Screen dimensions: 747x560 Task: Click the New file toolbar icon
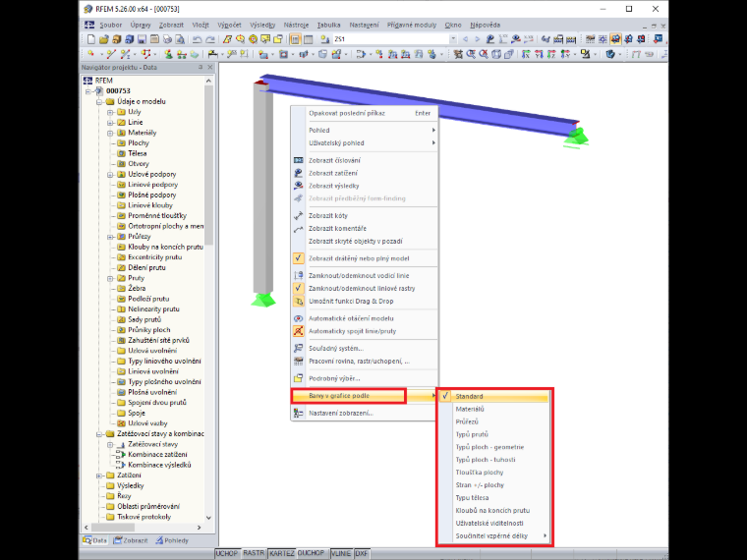click(91, 39)
